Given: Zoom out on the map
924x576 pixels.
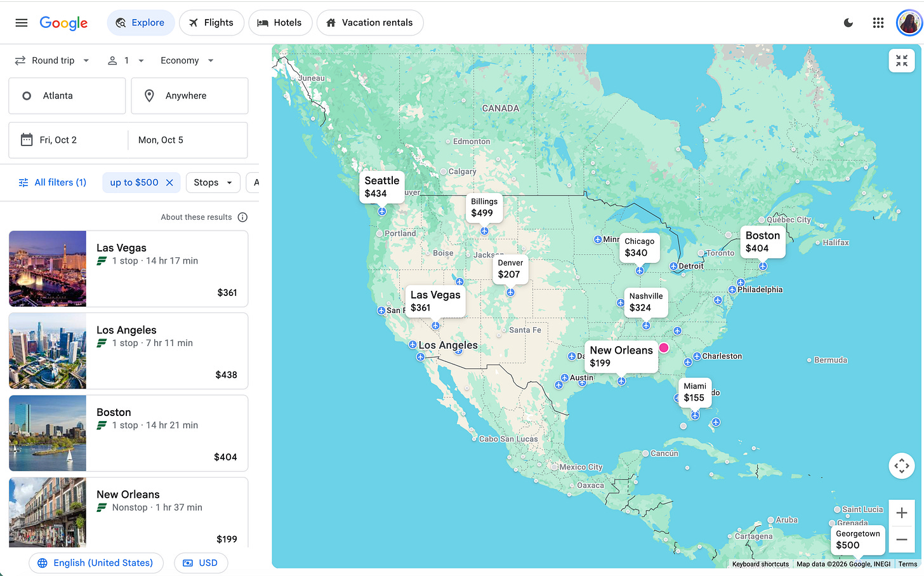Looking at the screenshot, I should click(902, 540).
